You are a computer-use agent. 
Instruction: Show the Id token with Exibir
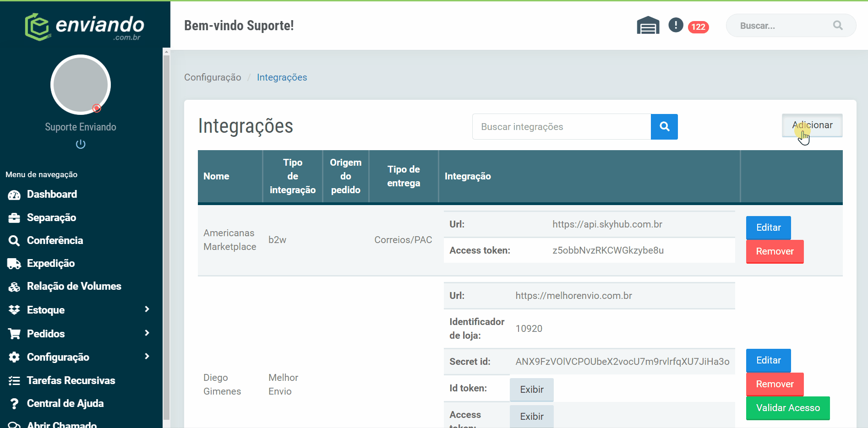coord(531,390)
